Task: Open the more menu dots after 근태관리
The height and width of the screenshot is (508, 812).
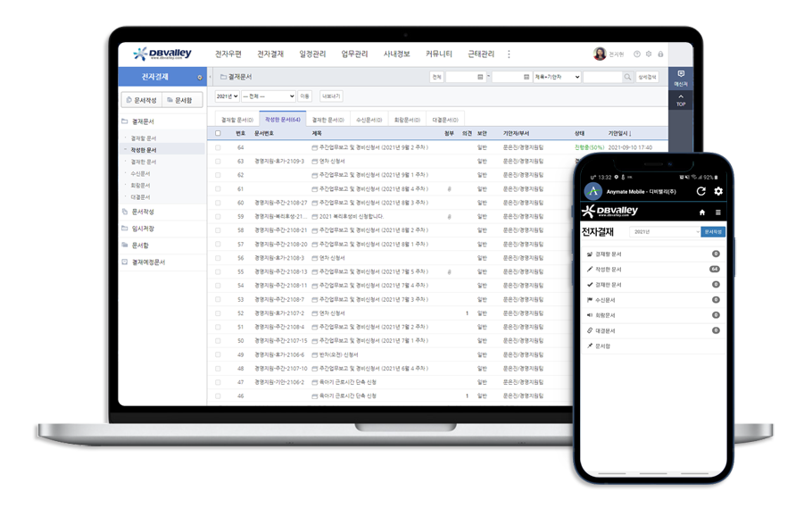Action: (509, 54)
